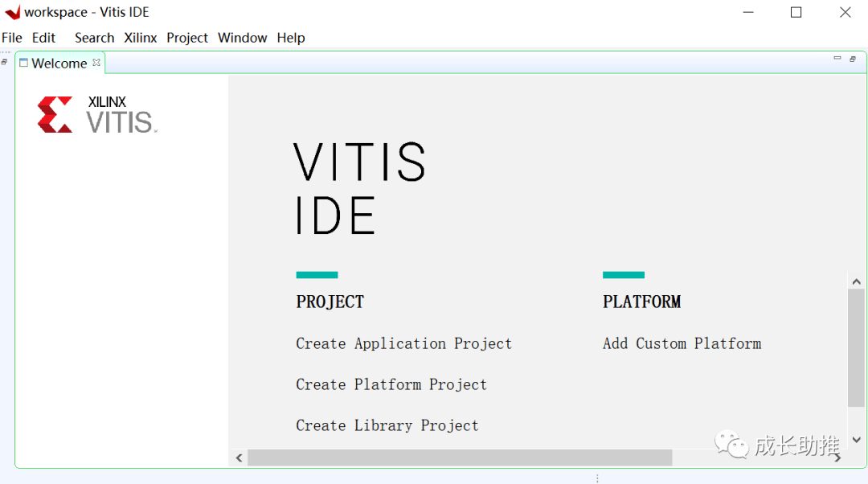Click the down arrow on vertical scrollbar

coord(857,439)
